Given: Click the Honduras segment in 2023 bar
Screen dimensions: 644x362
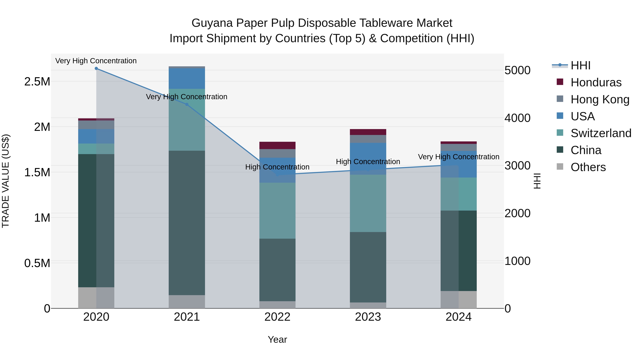Looking at the screenshot, I should [368, 132].
